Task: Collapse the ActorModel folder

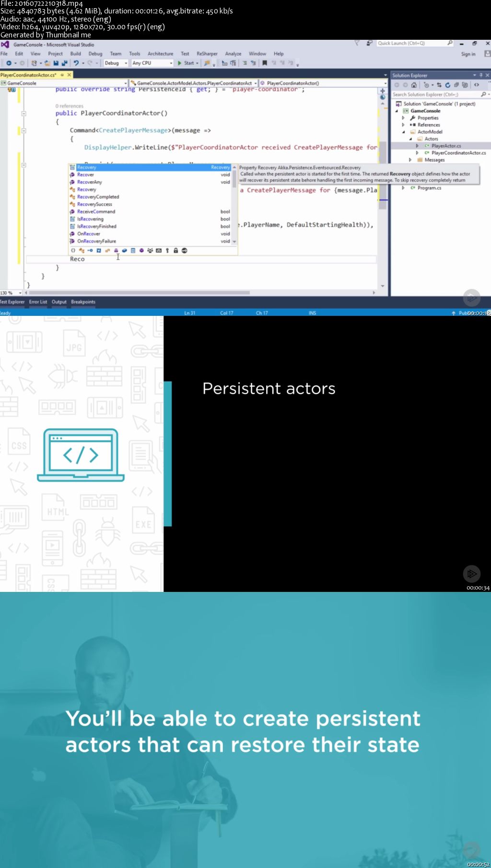Action: tap(403, 132)
